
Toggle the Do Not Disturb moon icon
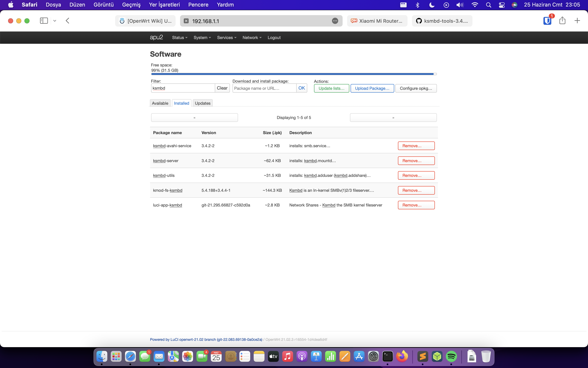point(432,5)
